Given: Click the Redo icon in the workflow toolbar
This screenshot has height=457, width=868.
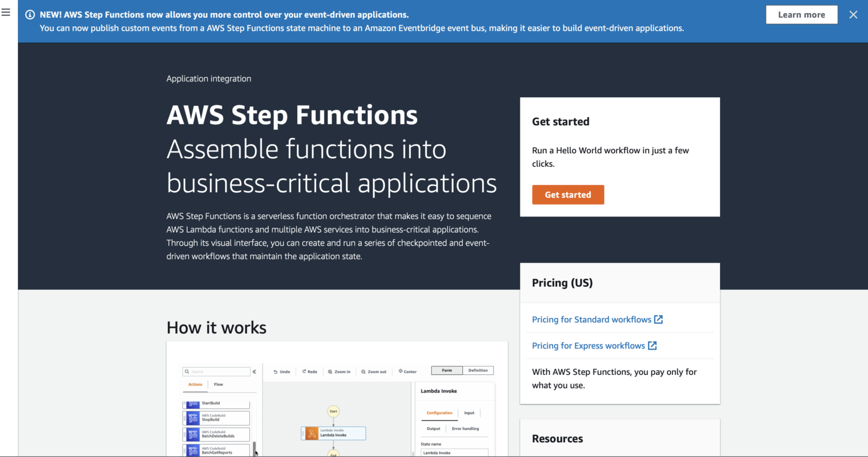Looking at the screenshot, I should 304,372.
